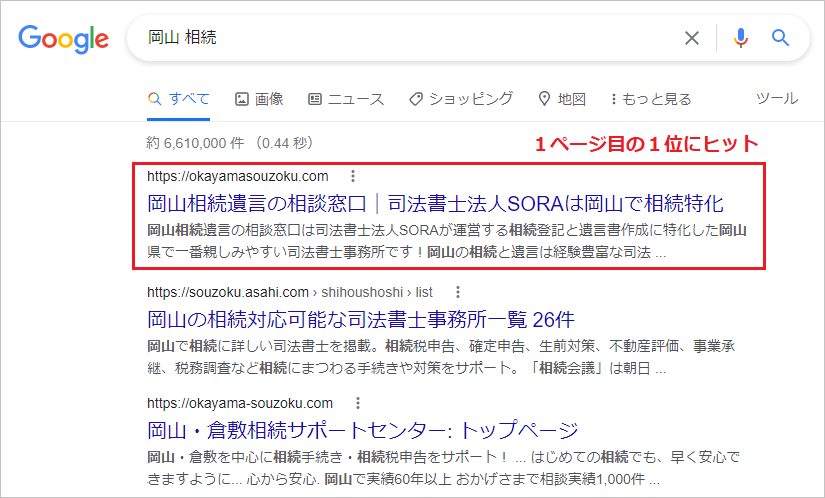Click the blue magnifier search icon
Viewport: 825px width, 498px height.
coord(780,38)
